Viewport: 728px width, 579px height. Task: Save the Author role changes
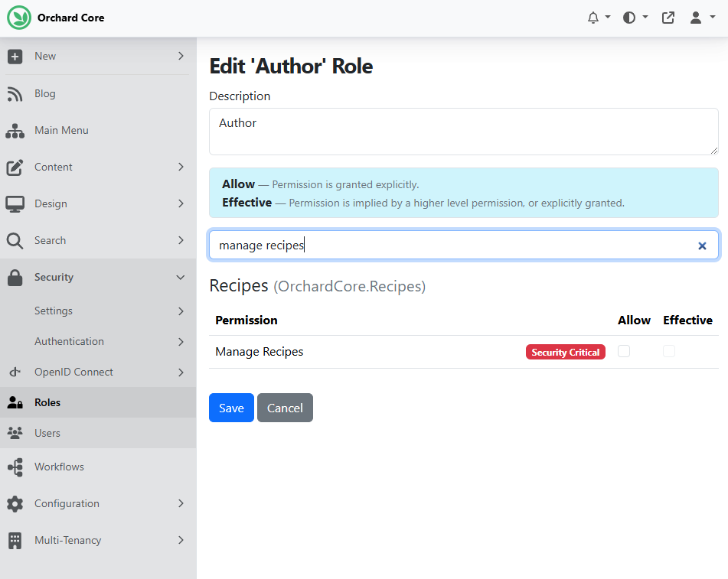(231, 408)
